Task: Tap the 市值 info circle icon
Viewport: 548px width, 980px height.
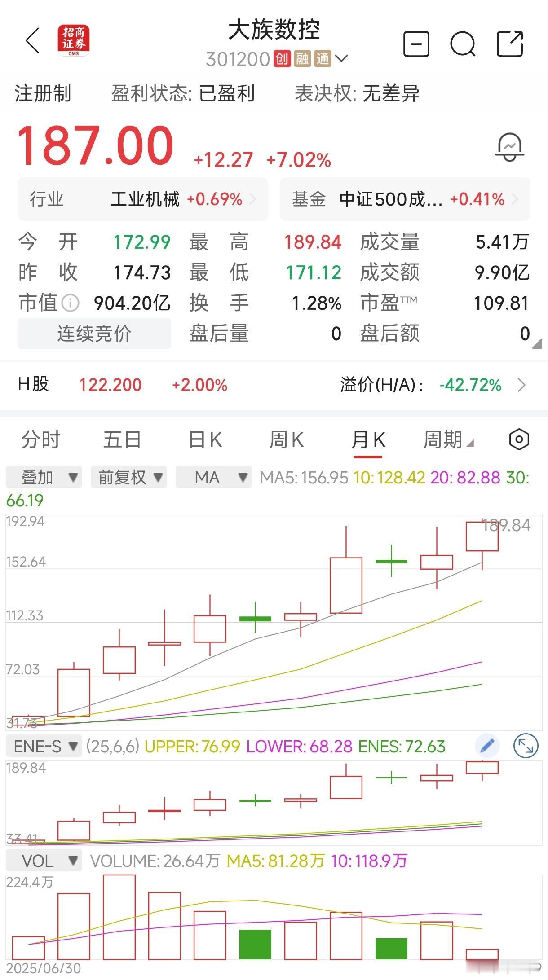Action: [70, 303]
